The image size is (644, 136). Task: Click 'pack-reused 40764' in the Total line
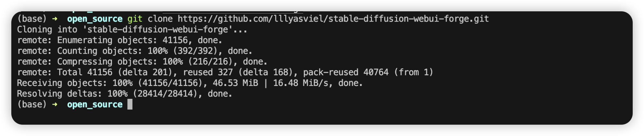346,72
